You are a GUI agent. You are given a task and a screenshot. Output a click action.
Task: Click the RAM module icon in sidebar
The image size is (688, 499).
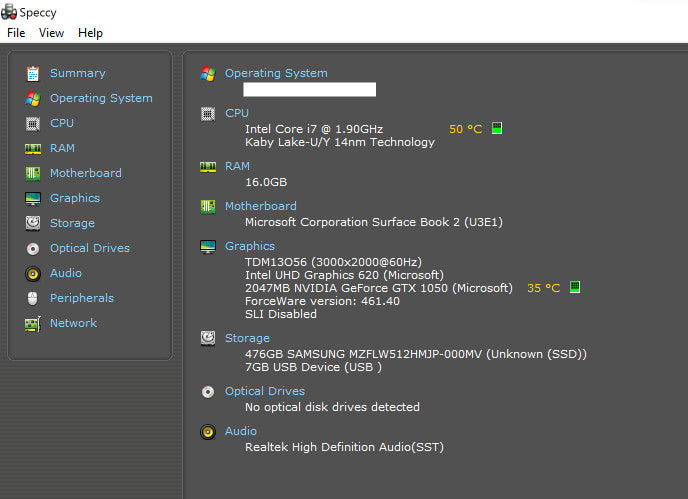click(x=33, y=149)
